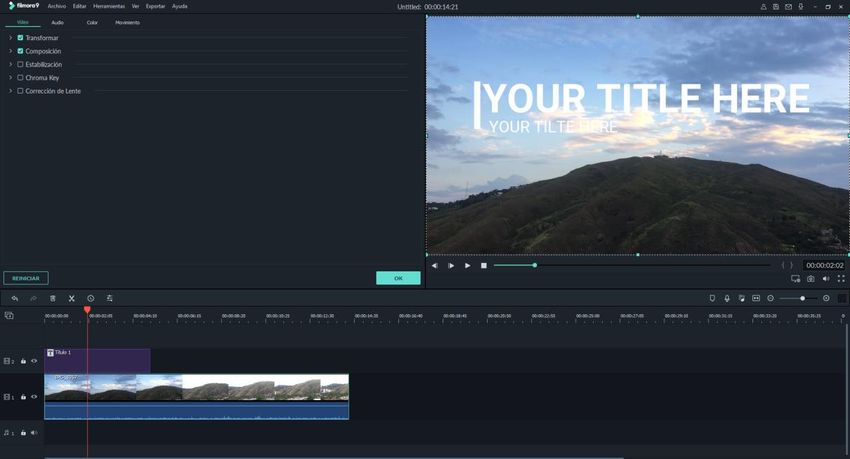The height and width of the screenshot is (459, 850).
Task: Hide the Titulo 1 track with eye icon
Action: (34, 361)
